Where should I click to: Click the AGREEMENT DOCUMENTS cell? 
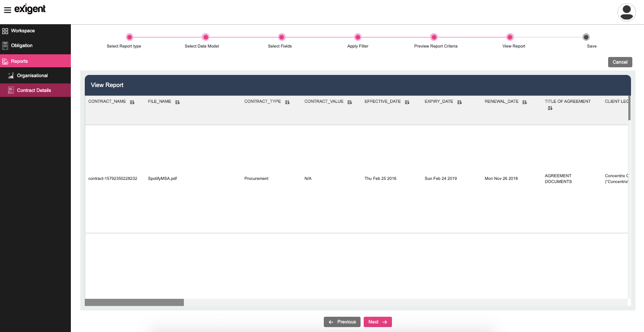click(x=558, y=179)
